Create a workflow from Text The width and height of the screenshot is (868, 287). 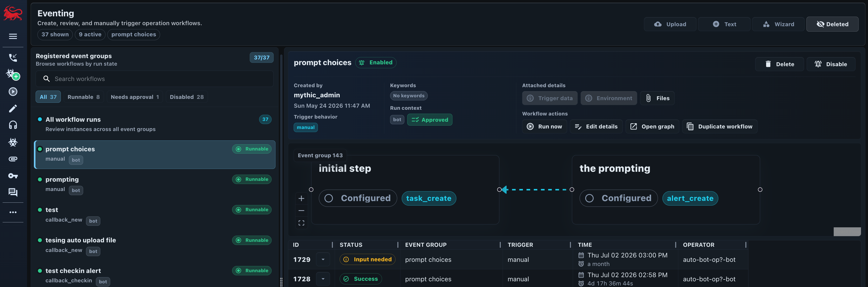724,24
